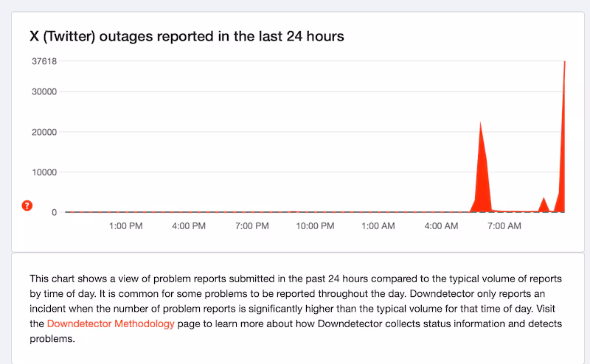Click the 1:00 PM axis label
The height and width of the screenshot is (364, 590).
coord(125,226)
